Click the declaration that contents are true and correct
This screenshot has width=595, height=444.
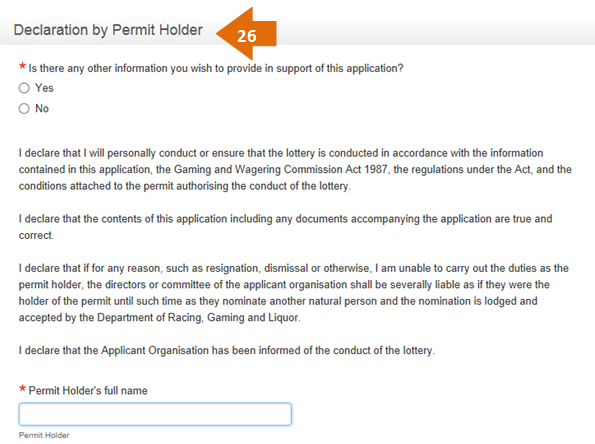pyautogui.click(x=285, y=227)
